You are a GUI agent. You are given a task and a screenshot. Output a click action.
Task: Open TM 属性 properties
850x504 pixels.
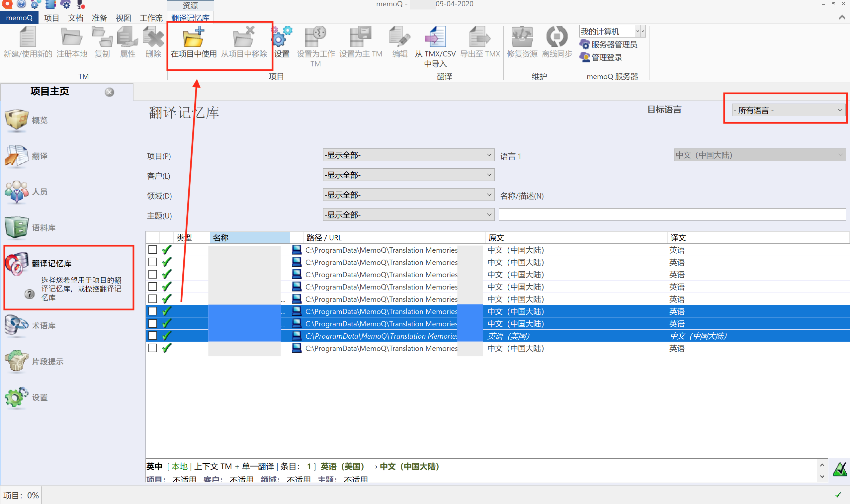coord(127,36)
